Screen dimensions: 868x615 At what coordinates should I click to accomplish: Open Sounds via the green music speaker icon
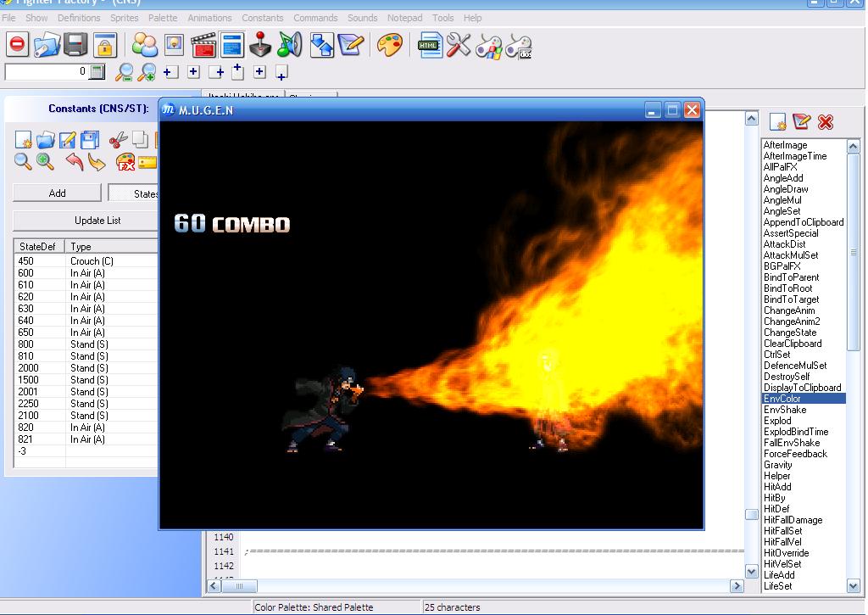pyautogui.click(x=290, y=45)
